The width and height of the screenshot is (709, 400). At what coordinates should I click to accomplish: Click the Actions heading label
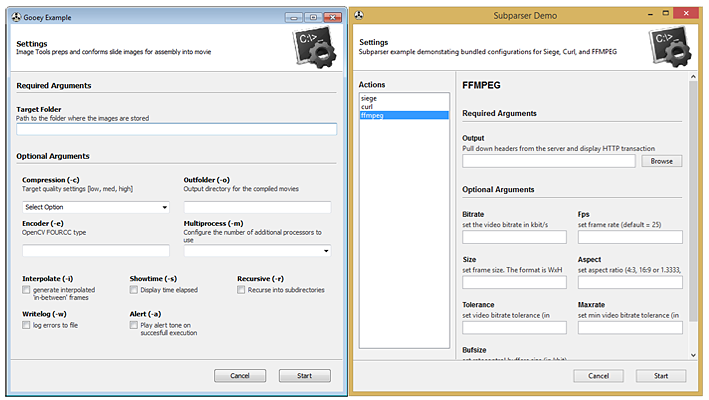(372, 85)
